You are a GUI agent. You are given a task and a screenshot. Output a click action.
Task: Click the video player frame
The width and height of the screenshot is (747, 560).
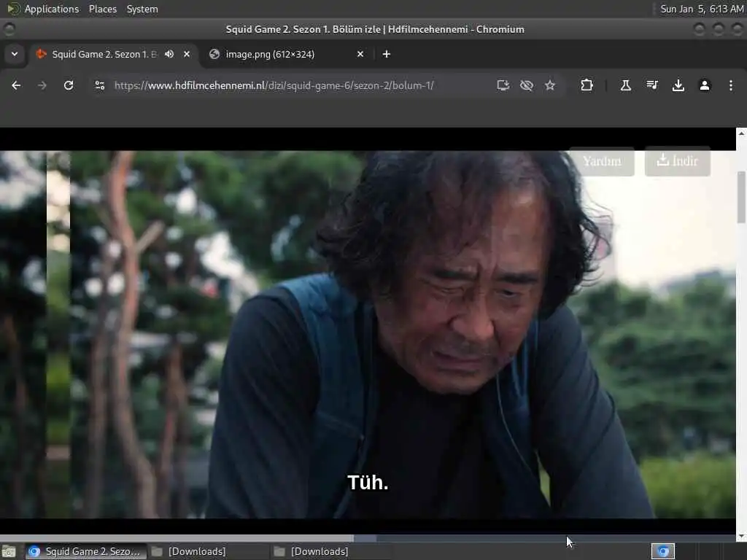tap(368, 334)
